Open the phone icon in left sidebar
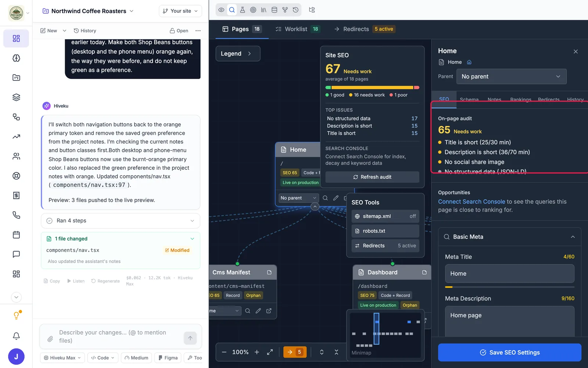Screen dimensions: 588x368 pos(16,215)
